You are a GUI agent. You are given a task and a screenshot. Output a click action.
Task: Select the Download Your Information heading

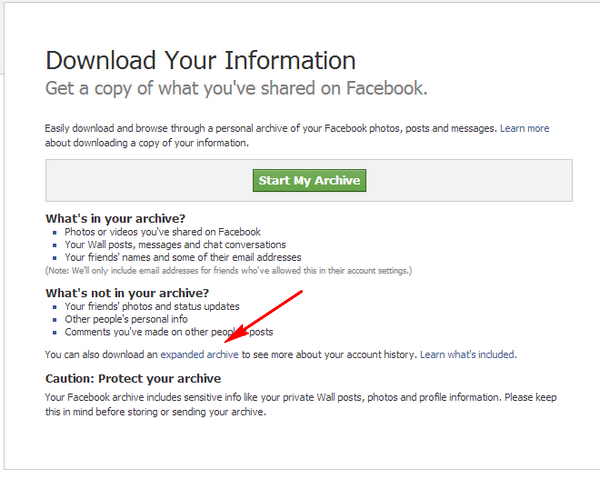201,60
